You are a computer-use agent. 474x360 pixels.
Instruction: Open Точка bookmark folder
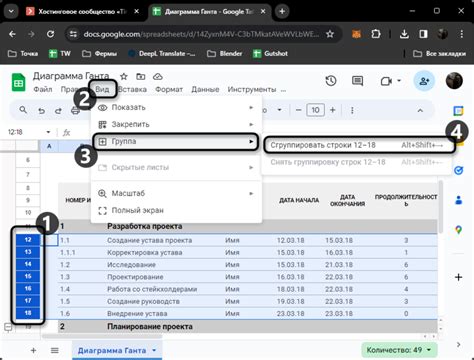coord(23,53)
